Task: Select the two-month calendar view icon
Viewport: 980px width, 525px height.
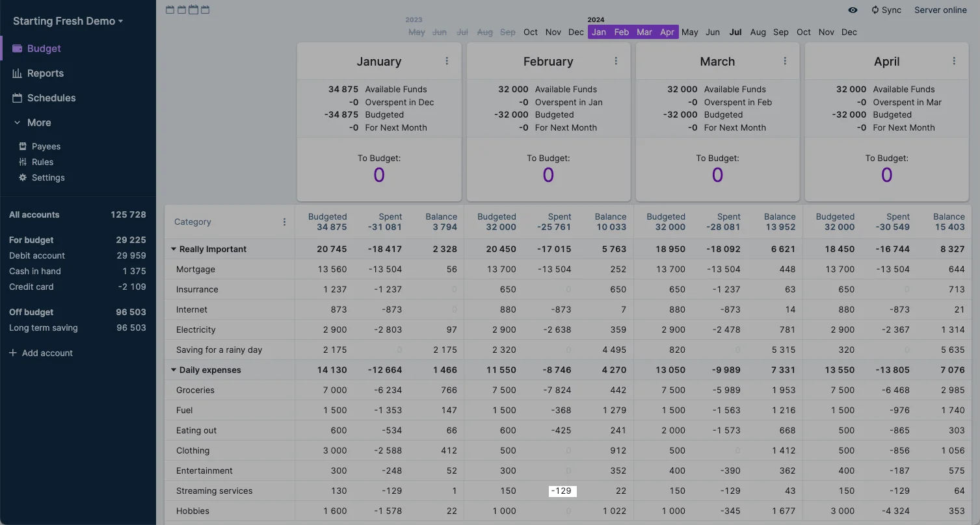Action: tap(181, 10)
